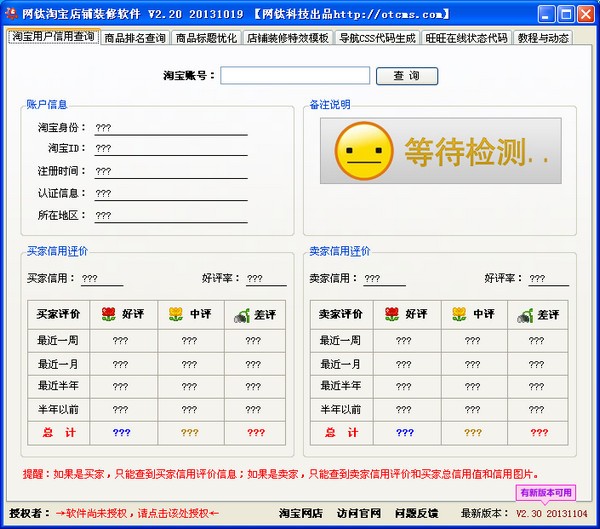Click the 卖家评价 table header cell
Viewport: 600px width, 529px height.
341,314
